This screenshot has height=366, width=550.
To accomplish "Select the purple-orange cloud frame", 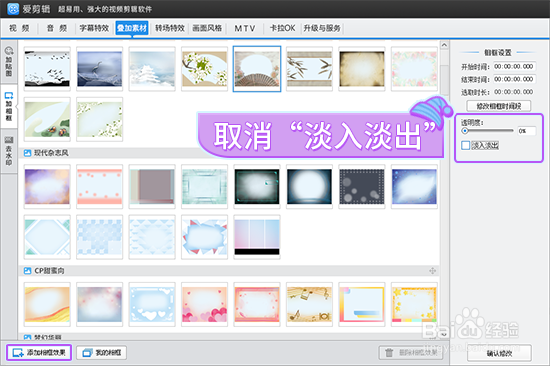I will pos(47,187).
